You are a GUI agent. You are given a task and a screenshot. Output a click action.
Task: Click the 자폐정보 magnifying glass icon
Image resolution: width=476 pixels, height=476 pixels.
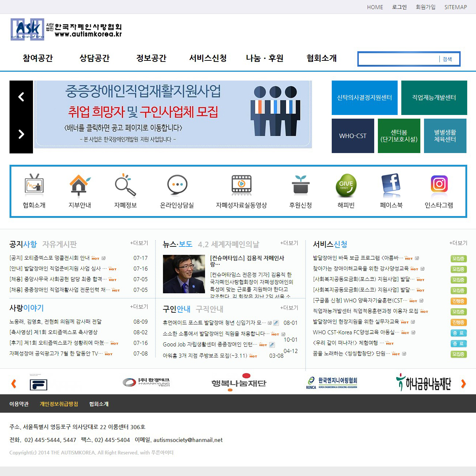pyautogui.click(x=125, y=185)
